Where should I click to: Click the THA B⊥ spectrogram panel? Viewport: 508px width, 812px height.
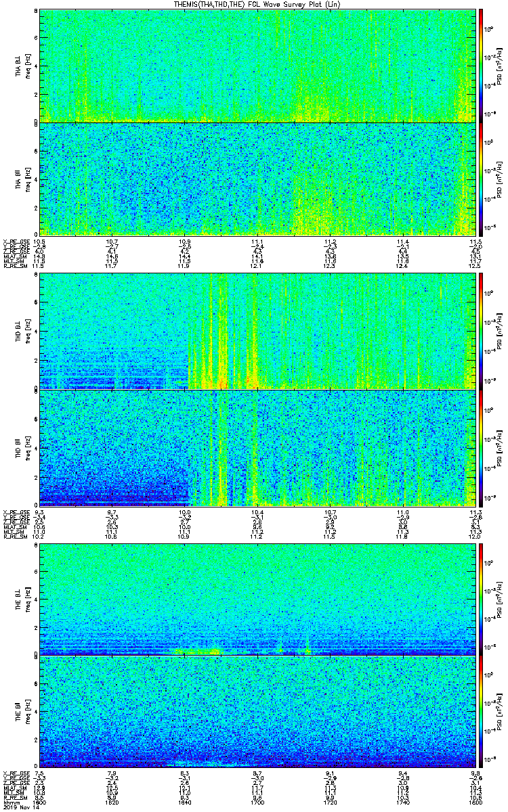257,65
